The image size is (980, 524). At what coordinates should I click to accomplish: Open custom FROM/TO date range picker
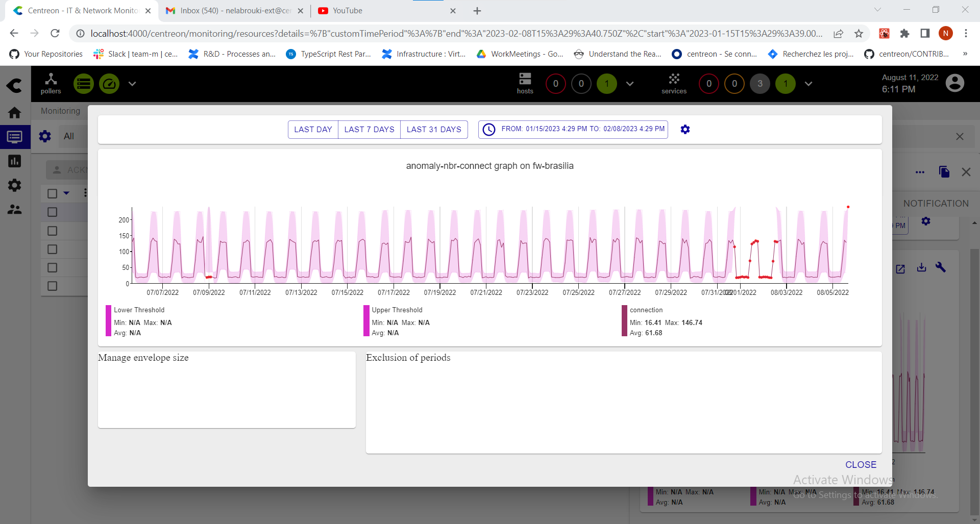(x=573, y=130)
